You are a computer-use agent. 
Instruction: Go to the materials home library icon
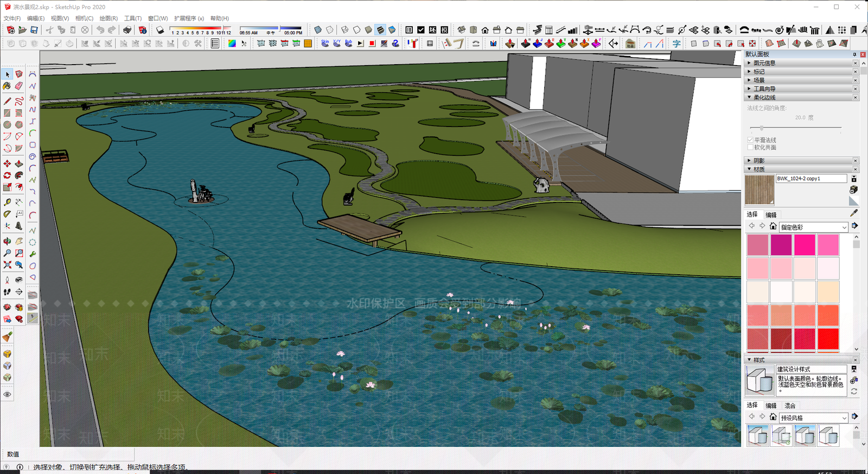click(773, 226)
